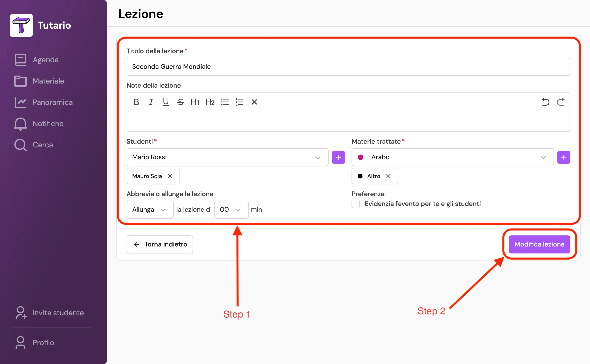Viewport: 590px width, 364px height.
Task: Apply italic formatting to notes
Action: click(x=151, y=102)
